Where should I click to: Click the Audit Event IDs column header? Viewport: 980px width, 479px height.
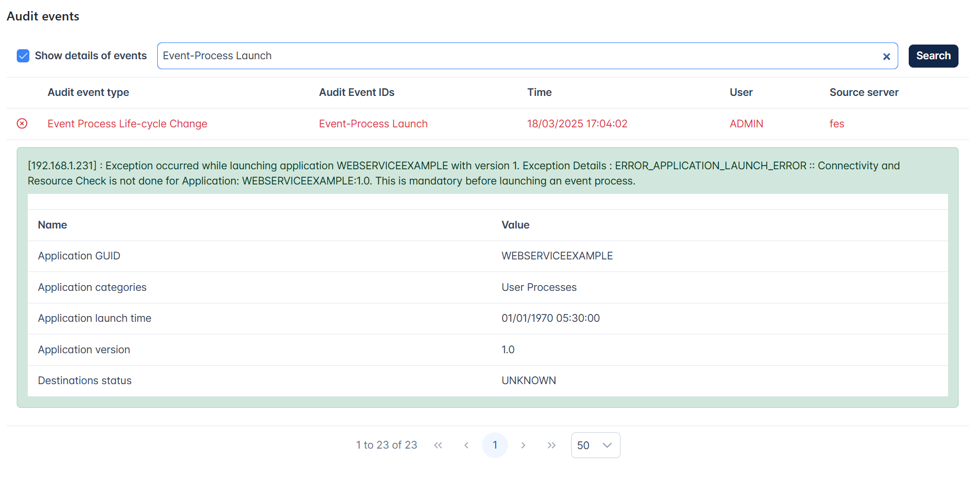(x=356, y=92)
